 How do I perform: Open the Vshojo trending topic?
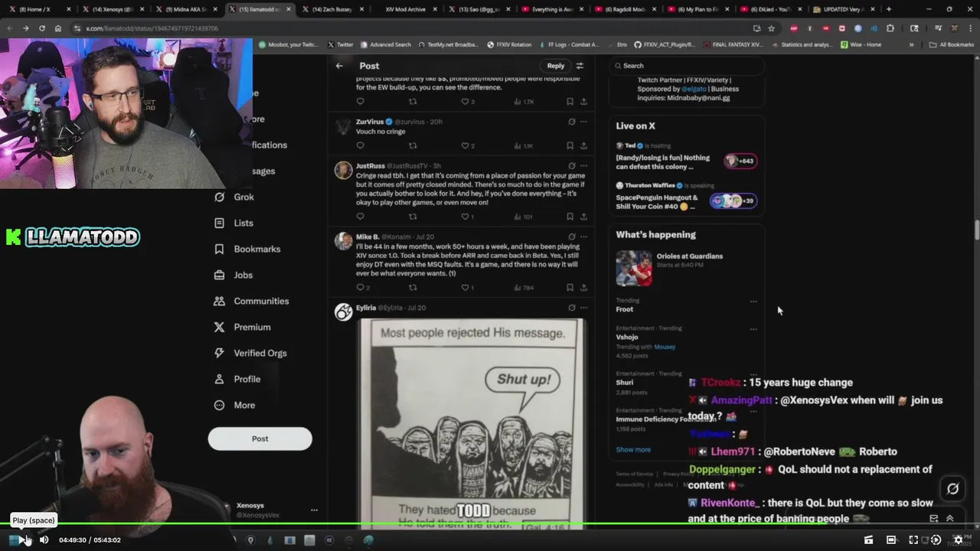click(x=627, y=337)
